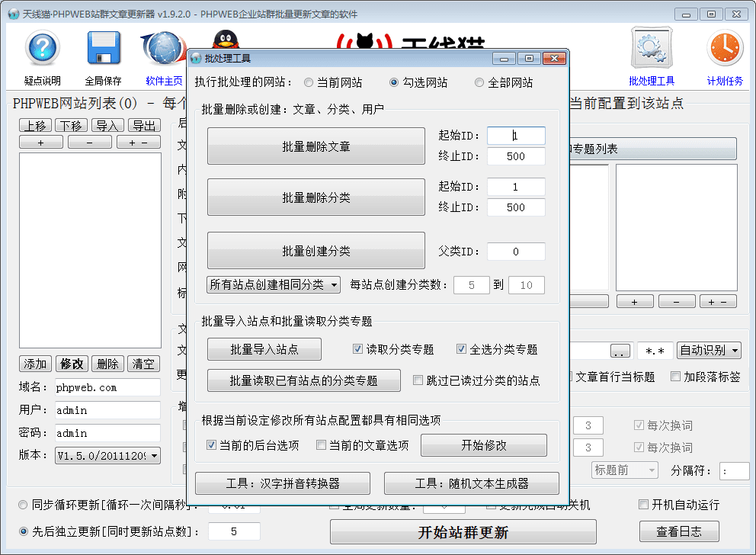Click 查看日志 button in main window
Image resolution: width=756 pixels, height=555 pixels.
[679, 531]
